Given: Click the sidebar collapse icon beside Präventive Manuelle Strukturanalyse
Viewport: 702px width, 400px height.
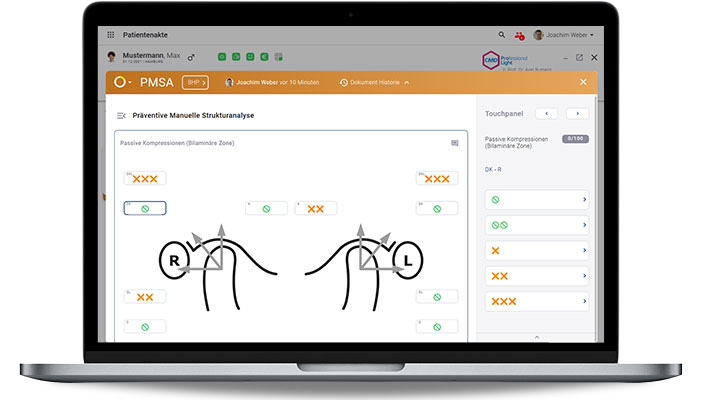Looking at the screenshot, I should pos(121,115).
